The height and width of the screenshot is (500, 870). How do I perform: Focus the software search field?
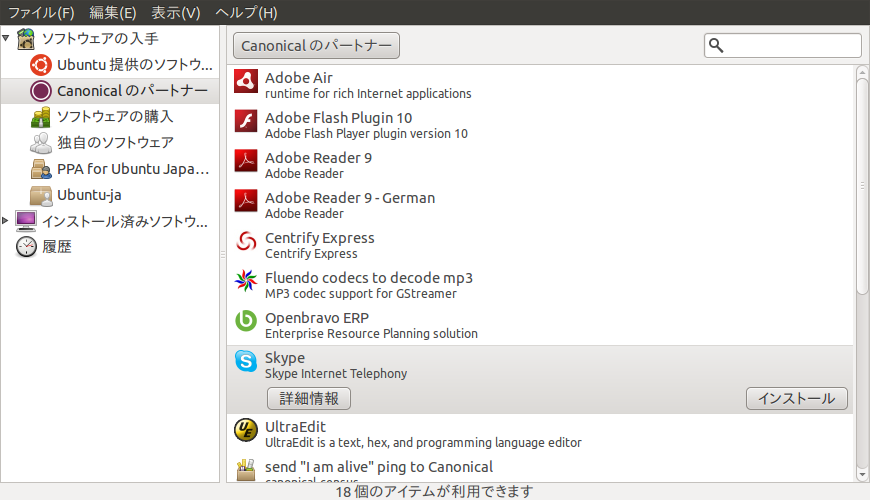[x=783, y=46]
